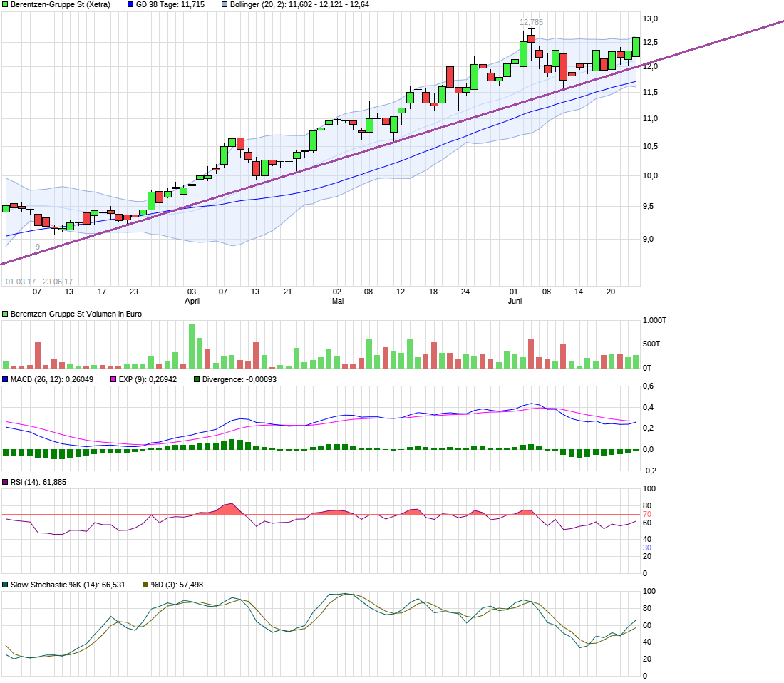
Task: Click the magenta EXP (9) legend square
Action: point(113,380)
